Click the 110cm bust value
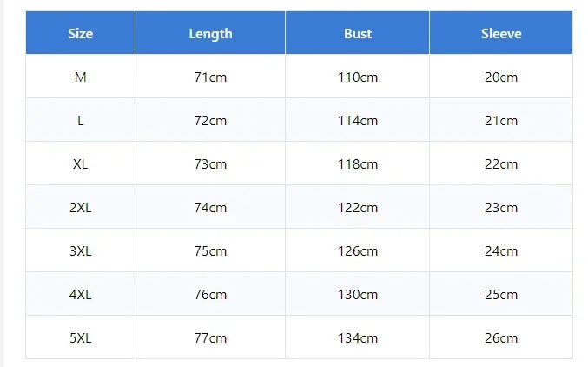 pos(357,77)
